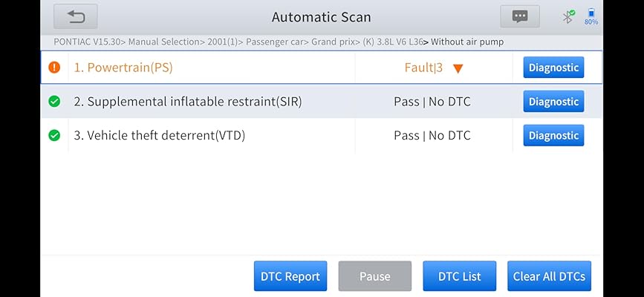
Task: Select the Supplemental inflatable restraint(SIR) row
Action: click(187, 102)
